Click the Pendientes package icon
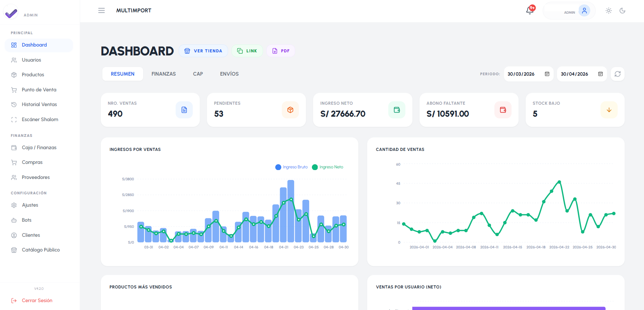644x310 pixels. click(290, 110)
